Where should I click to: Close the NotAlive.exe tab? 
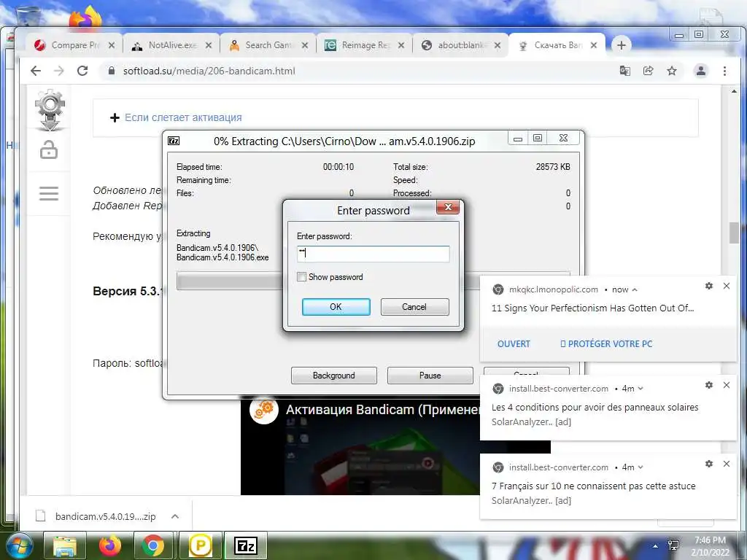(x=209, y=45)
